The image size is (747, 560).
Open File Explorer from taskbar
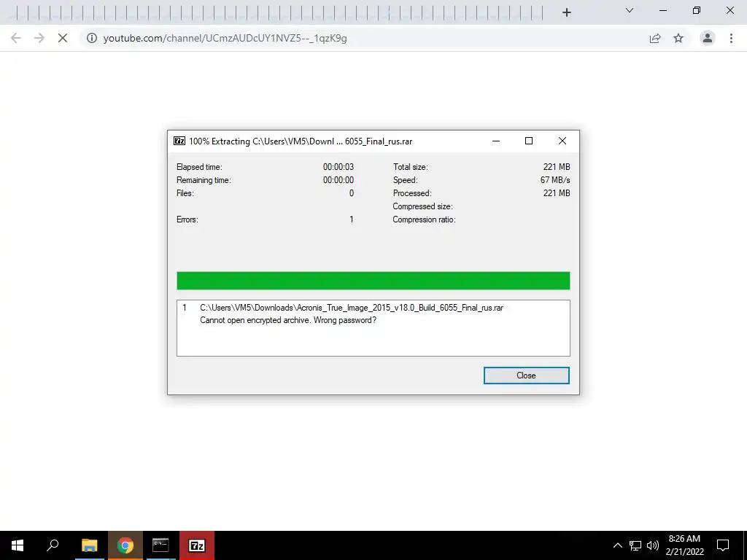coord(89,545)
